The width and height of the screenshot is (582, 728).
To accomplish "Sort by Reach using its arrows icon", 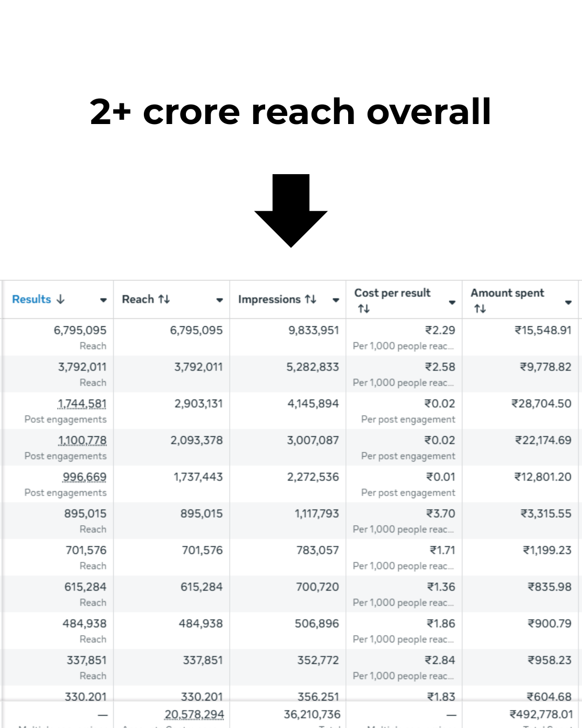I will click(164, 299).
